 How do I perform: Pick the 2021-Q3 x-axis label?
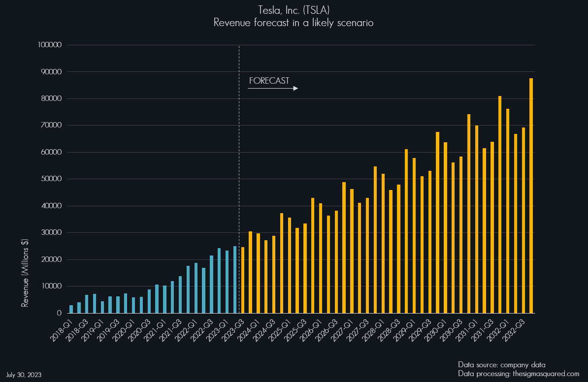(170, 329)
